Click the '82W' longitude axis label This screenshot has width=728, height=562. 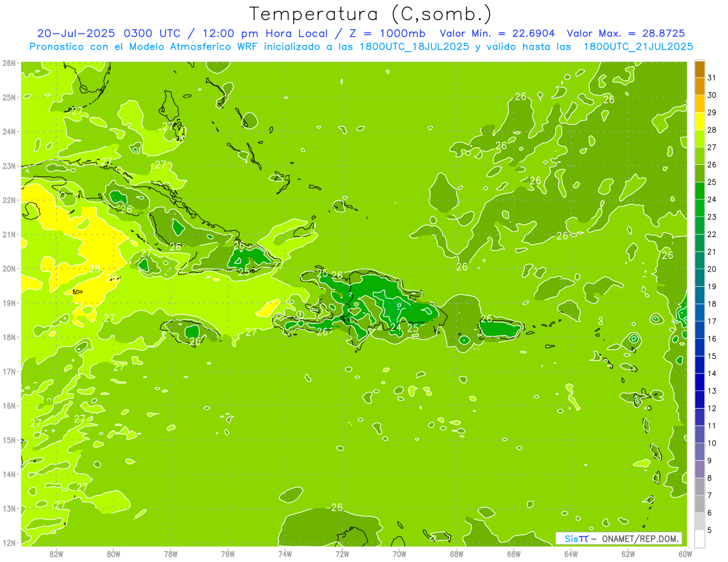coord(56,554)
